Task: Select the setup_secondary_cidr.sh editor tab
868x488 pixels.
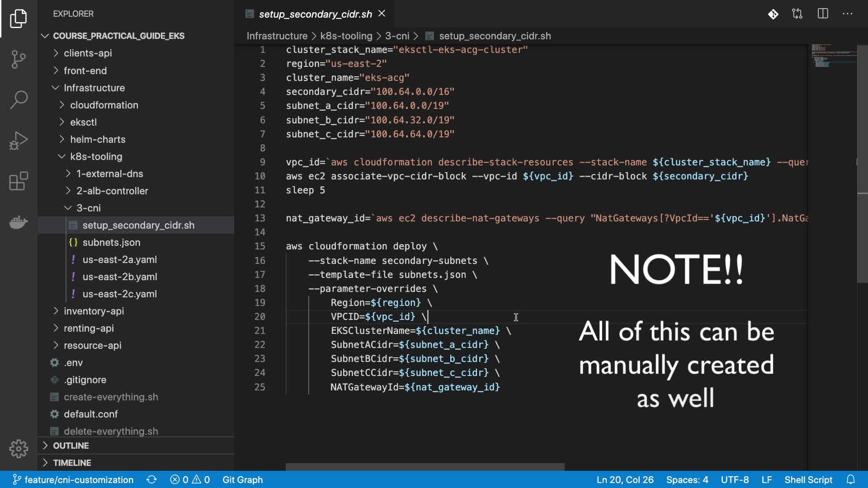Action: coord(315,14)
